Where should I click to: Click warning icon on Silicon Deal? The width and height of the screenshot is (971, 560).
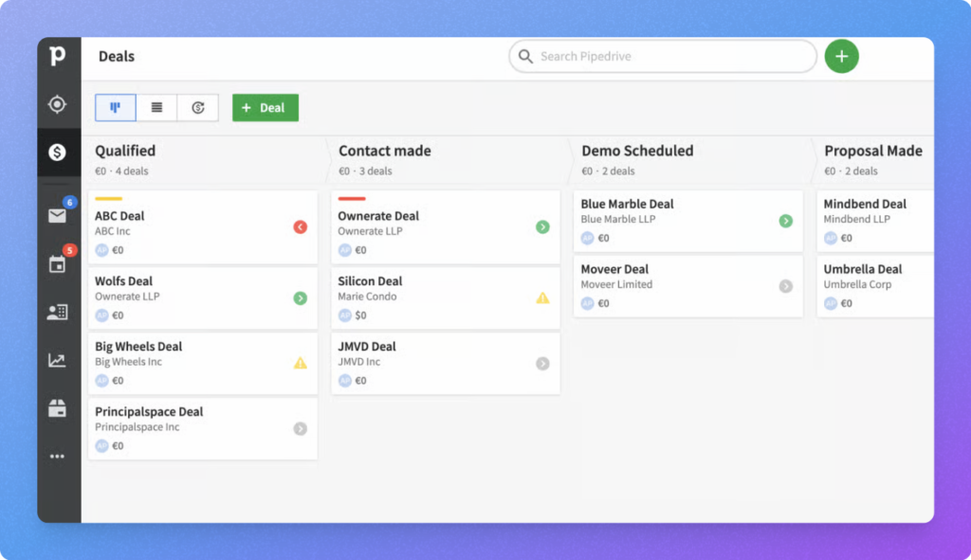(543, 298)
